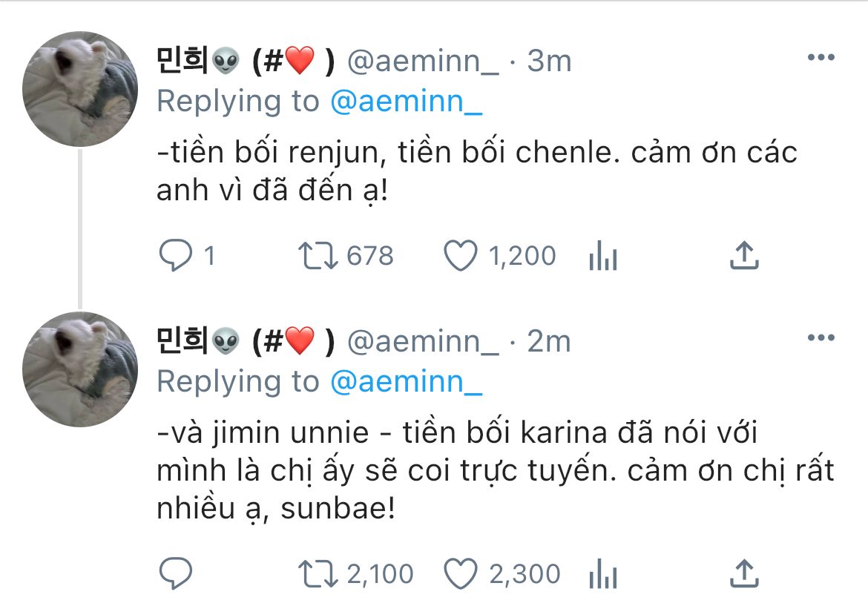The image size is (868, 606).
Task: Open more options for the 2m tweet
Action: click(821, 337)
